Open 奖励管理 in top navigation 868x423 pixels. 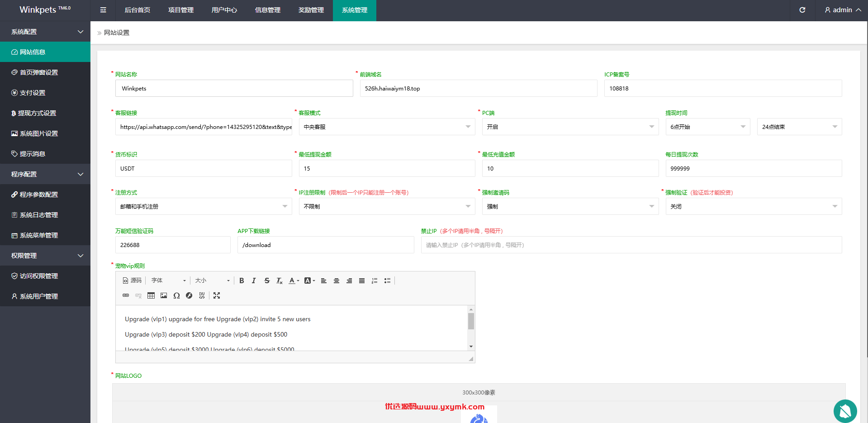pos(311,10)
